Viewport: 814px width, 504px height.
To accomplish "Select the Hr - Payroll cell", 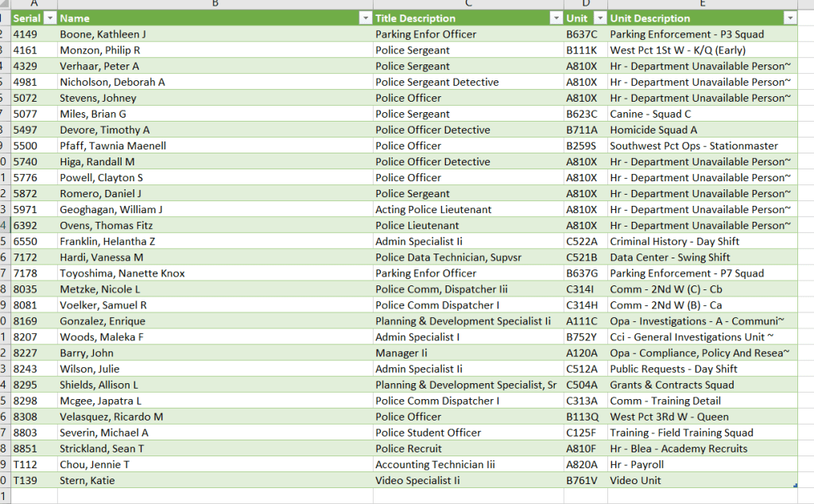I will click(638, 464).
